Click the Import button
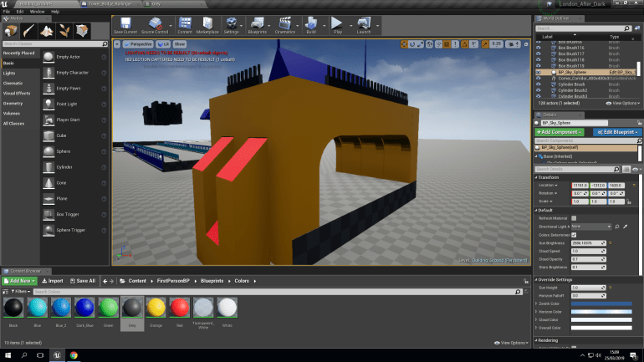Viewport: 644px width, 362px height. pyautogui.click(x=53, y=281)
